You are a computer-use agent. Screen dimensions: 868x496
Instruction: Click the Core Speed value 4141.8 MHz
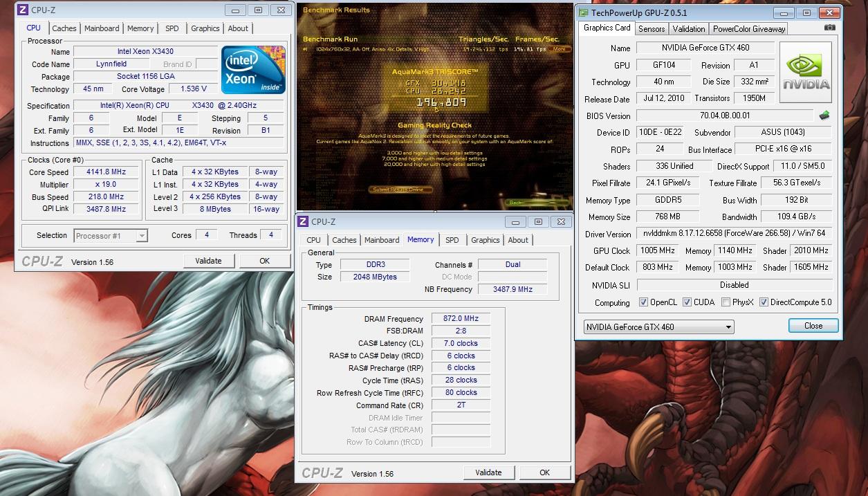[107, 172]
